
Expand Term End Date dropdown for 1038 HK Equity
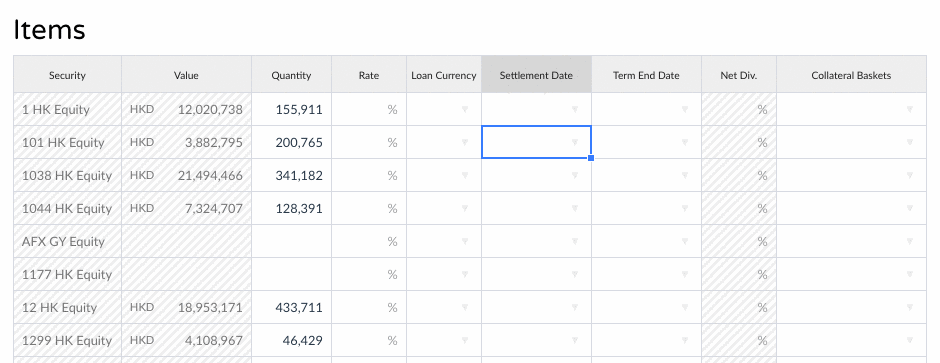point(685,176)
